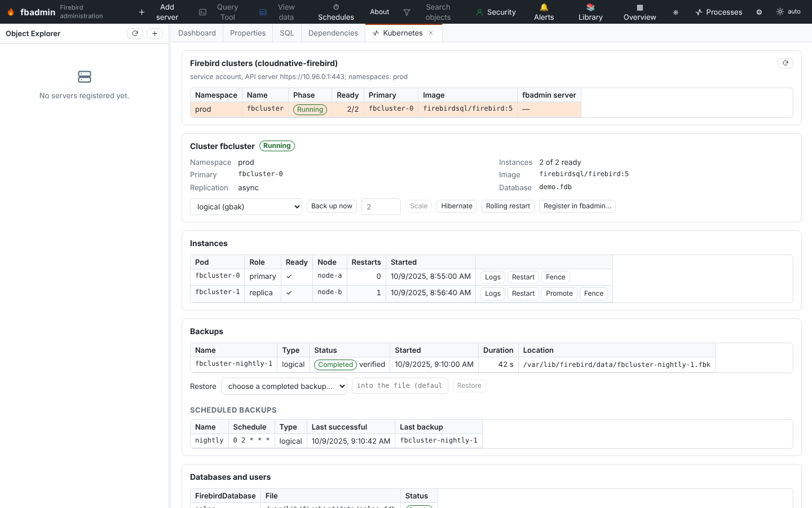Screen dimensions: 812x508
Task: Click Register in fbadmin...
Action: point(577,206)
